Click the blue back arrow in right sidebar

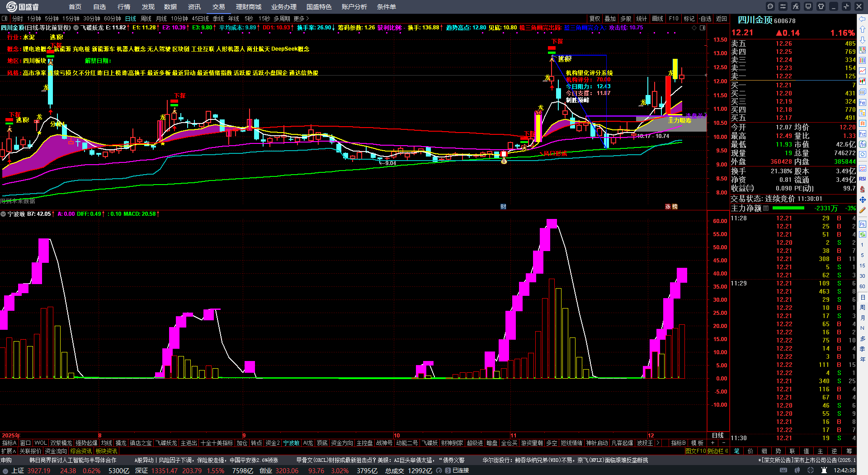pyautogui.click(x=863, y=19)
